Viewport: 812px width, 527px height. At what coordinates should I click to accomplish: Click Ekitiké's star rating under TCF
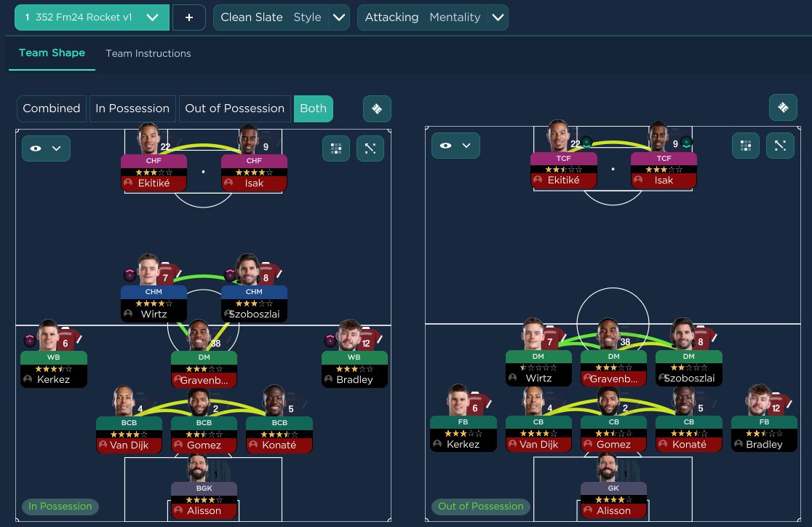(x=563, y=170)
